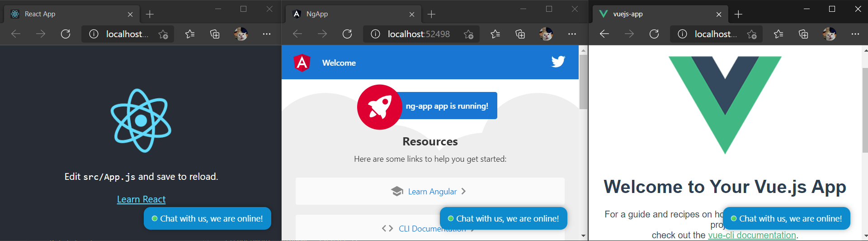Click localhost address bar in vuejs window
This screenshot has height=241, width=868.
(715, 34)
